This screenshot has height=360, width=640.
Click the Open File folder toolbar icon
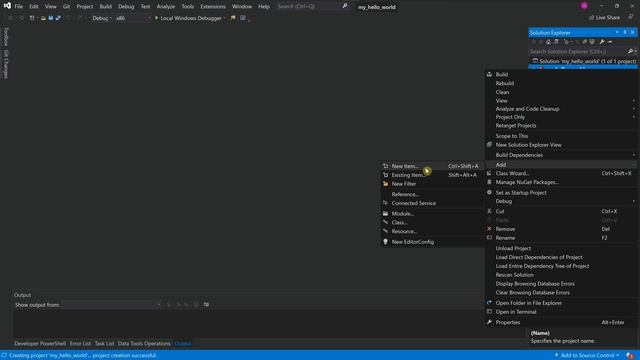(x=43, y=18)
